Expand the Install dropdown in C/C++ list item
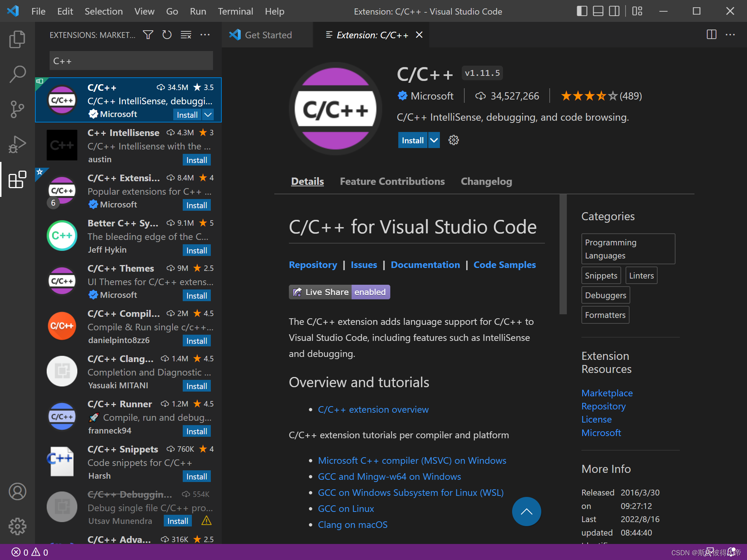747x560 pixels. (208, 115)
